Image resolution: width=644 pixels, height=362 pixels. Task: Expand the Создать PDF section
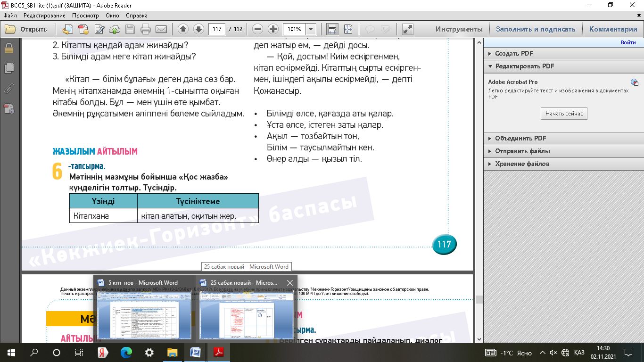tap(514, 54)
